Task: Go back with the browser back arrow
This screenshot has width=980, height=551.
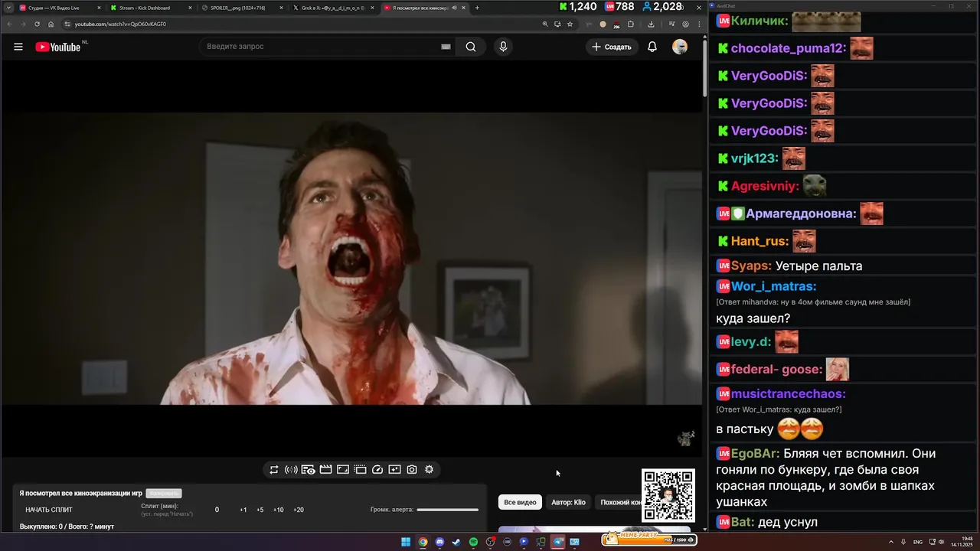Action: pyautogui.click(x=9, y=24)
